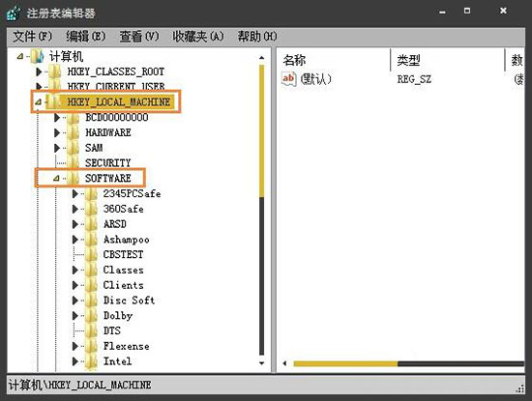
Task: Click the Registry Editor title bar icon
Action: point(14,13)
